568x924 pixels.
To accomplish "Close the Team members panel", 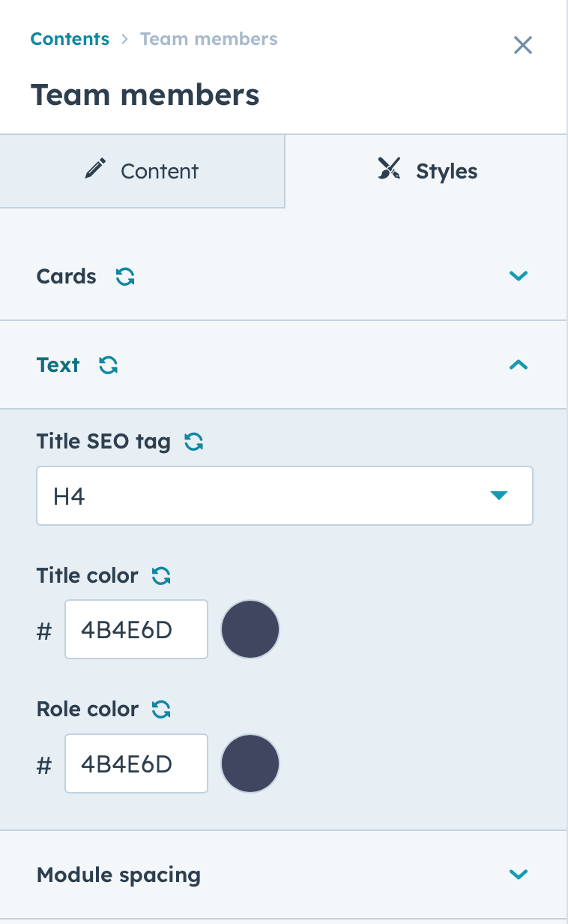I will click(x=523, y=45).
